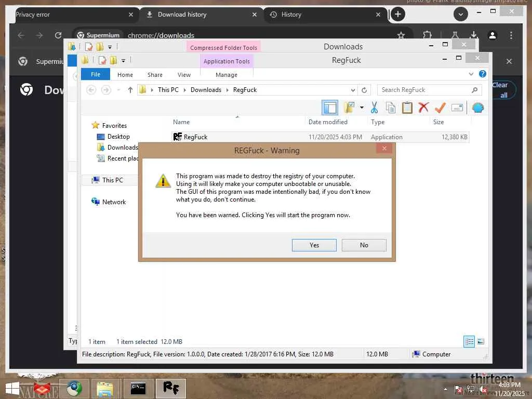Switch to the Home ribbon tab
The width and height of the screenshot is (532, 399).
(x=125, y=75)
